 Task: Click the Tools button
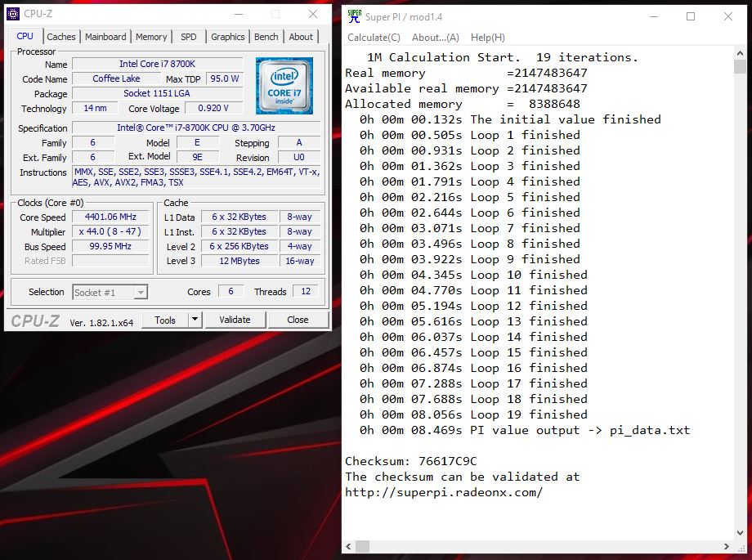click(x=165, y=320)
